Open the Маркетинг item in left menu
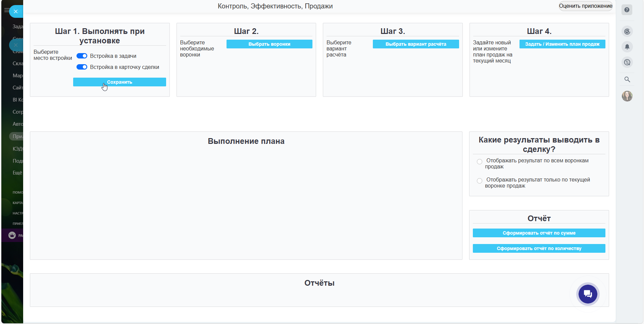 click(x=17, y=76)
